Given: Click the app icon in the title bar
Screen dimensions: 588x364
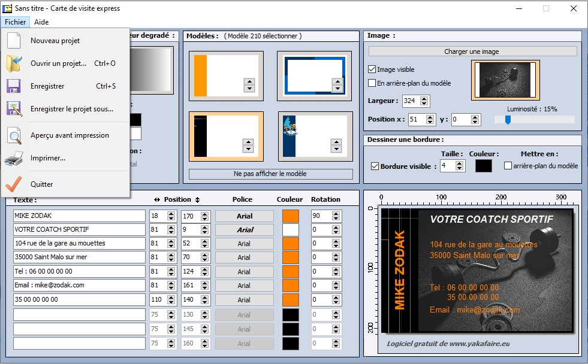Looking at the screenshot, I should [7, 8].
